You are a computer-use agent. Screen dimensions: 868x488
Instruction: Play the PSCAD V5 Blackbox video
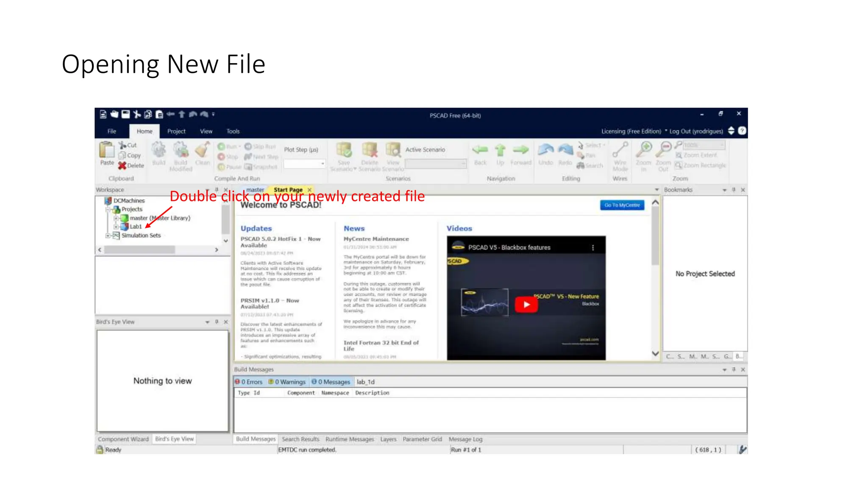526,305
